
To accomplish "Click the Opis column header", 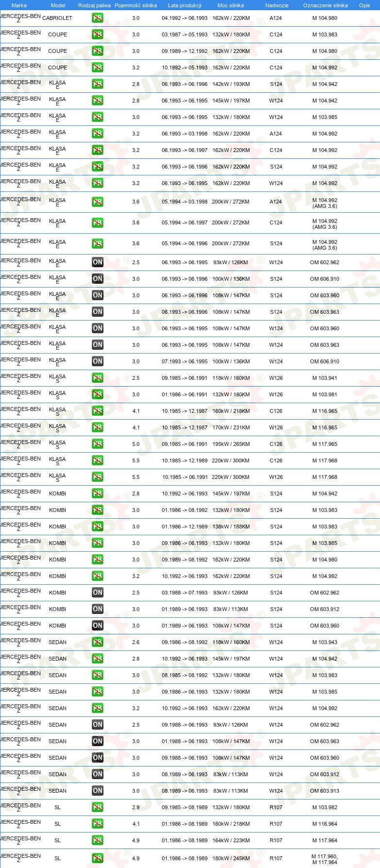I will pos(364,5).
